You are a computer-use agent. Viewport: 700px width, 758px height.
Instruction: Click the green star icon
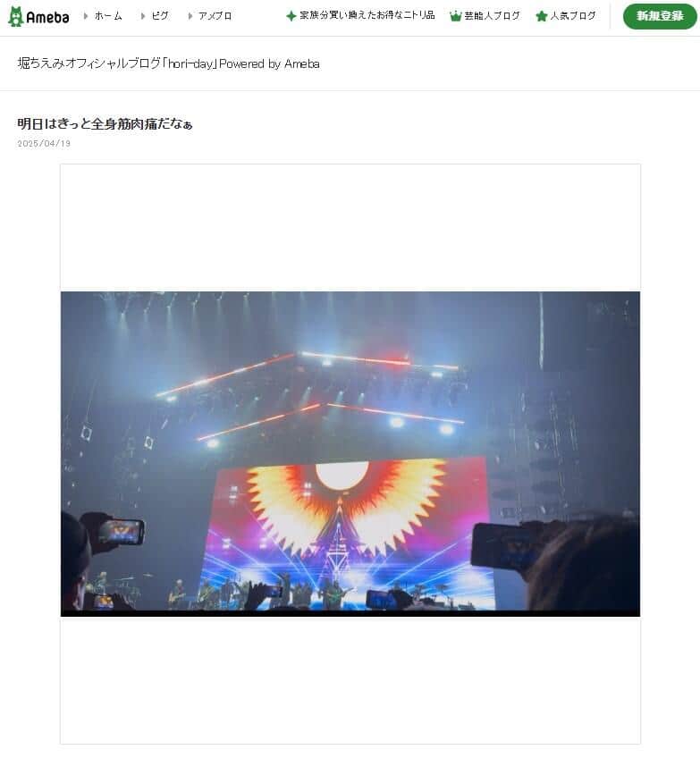[x=542, y=16]
